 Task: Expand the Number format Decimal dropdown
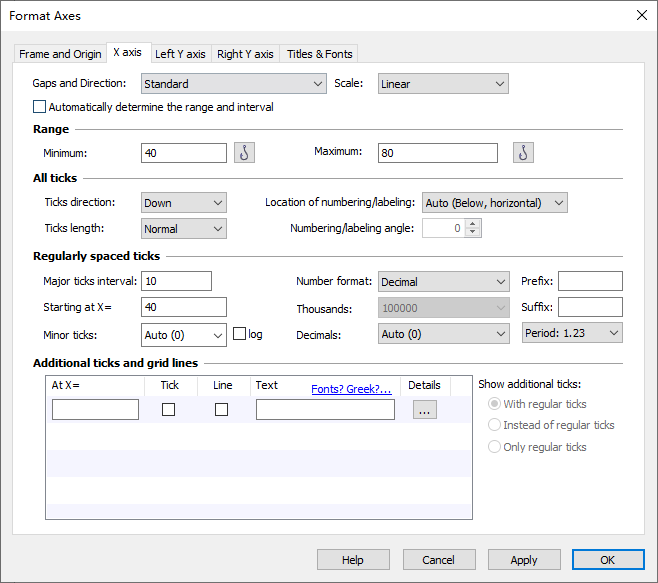click(444, 282)
